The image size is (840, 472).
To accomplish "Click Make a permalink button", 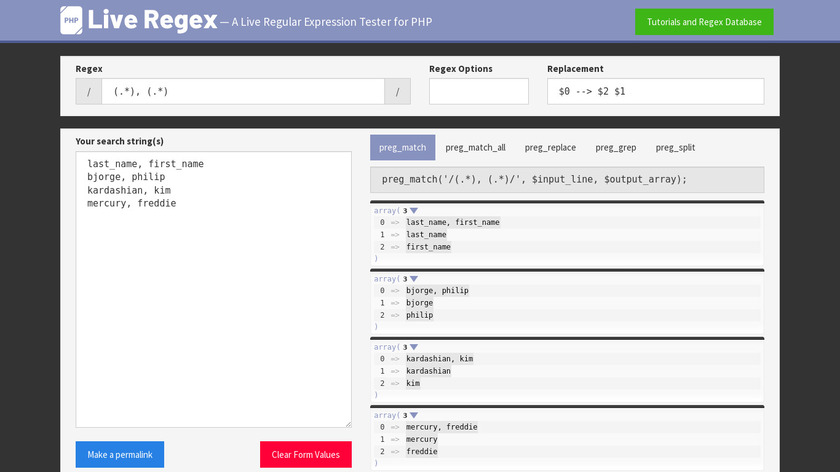I will pyautogui.click(x=119, y=454).
